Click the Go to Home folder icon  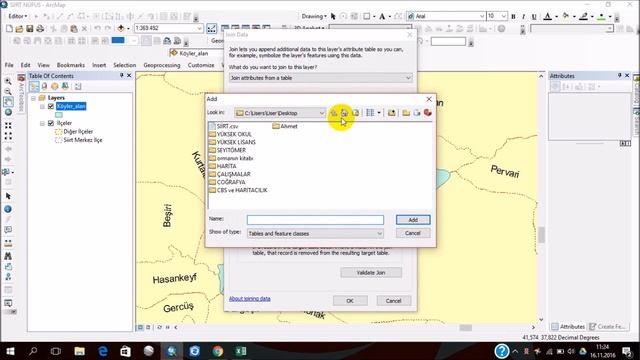click(344, 113)
